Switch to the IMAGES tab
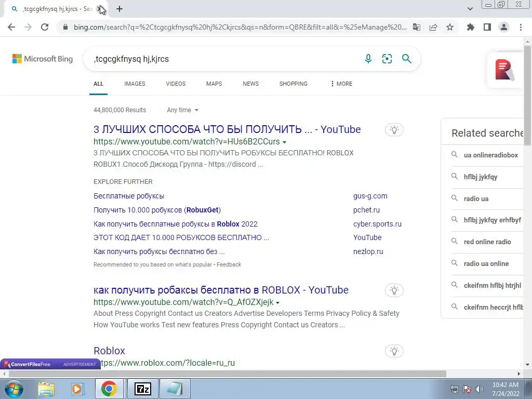 135,84
